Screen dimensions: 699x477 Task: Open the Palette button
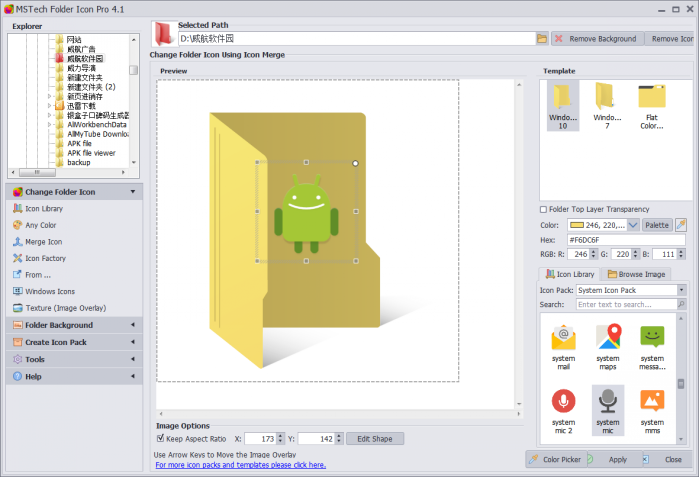click(x=657, y=225)
